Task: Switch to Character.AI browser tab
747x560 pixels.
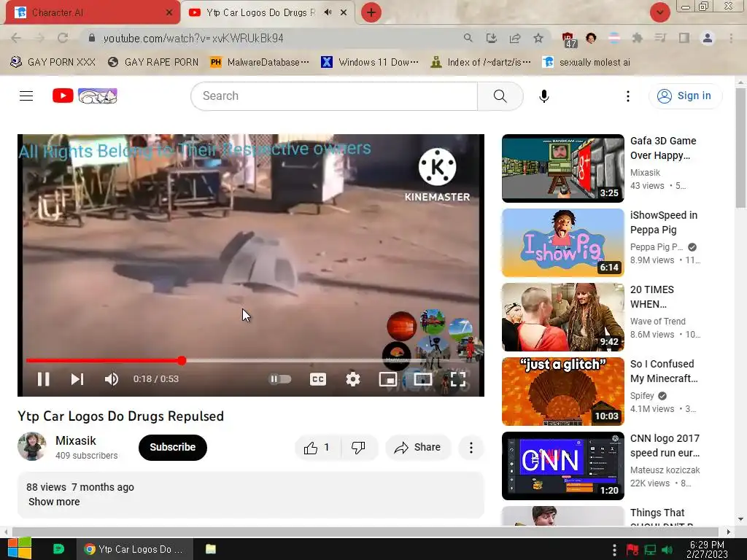Action: tap(93, 12)
